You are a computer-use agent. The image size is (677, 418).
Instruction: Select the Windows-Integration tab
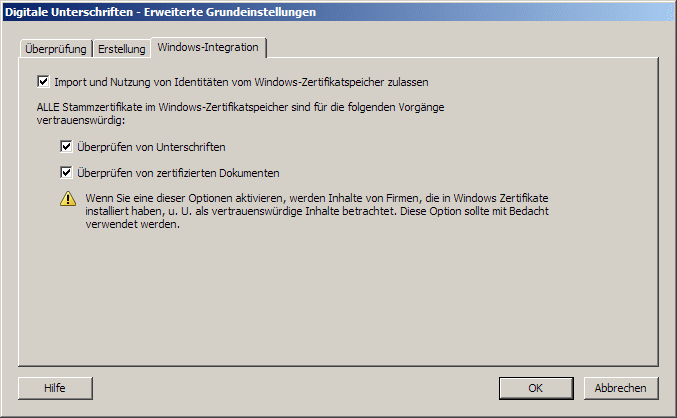pos(208,47)
